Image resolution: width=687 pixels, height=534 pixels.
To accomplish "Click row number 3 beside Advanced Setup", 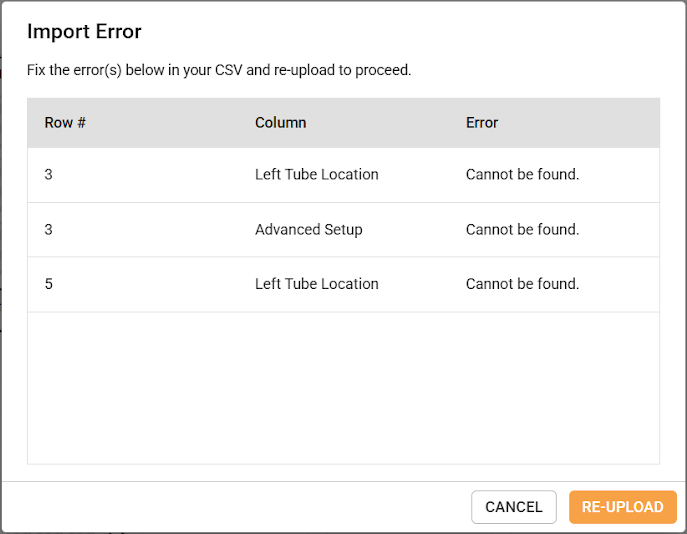I will click(x=49, y=229).
